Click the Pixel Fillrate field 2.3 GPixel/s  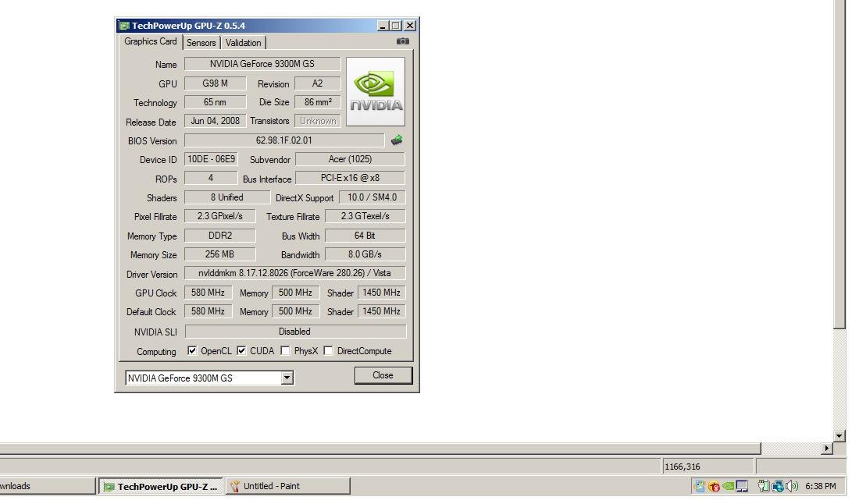coord(220,216)
